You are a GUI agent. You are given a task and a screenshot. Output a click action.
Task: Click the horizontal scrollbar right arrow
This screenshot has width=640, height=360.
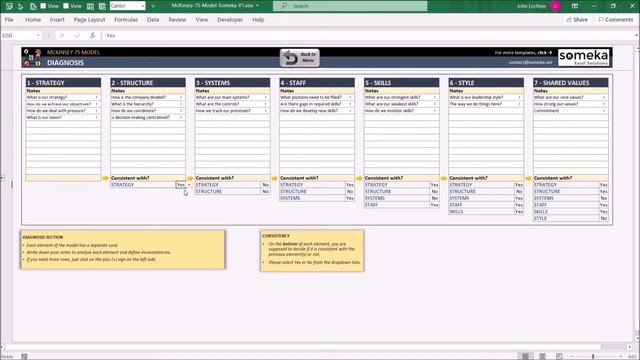[629, 347]
